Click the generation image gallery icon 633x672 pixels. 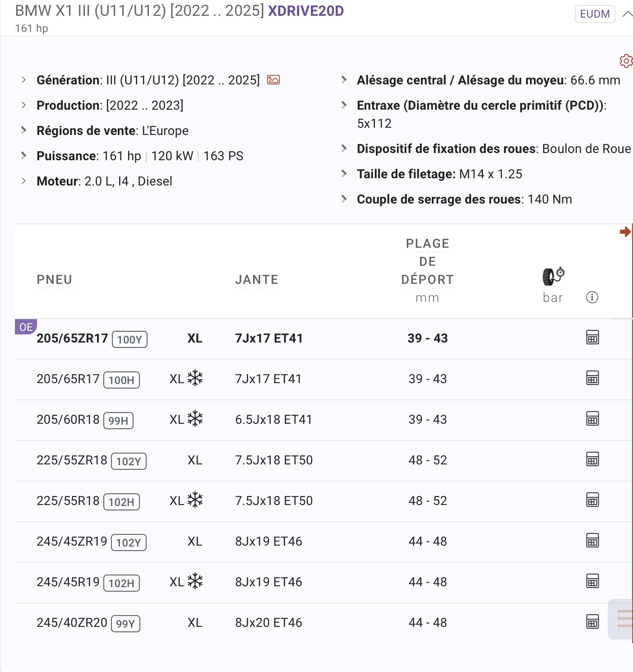click(273, 80)
